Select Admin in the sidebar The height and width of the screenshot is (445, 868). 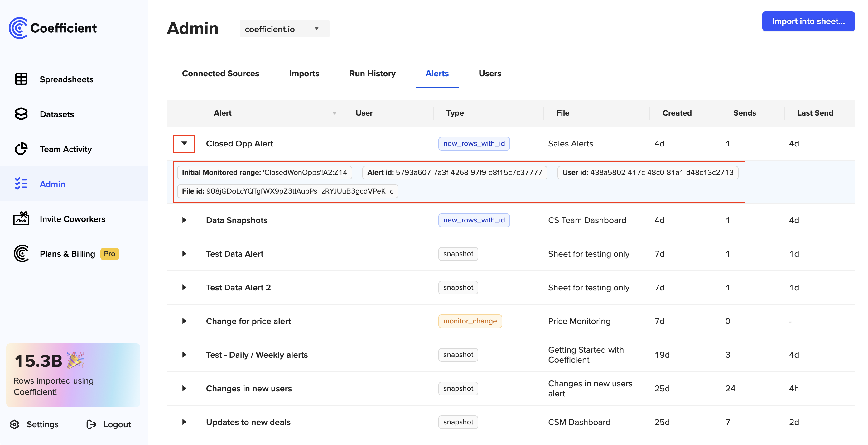(x=74, y=184)
